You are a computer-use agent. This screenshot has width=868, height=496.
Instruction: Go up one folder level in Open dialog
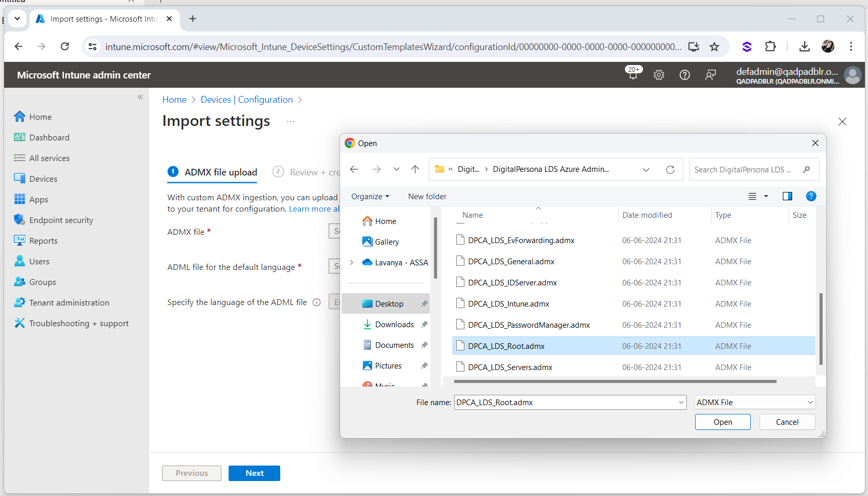click(415, 169)
